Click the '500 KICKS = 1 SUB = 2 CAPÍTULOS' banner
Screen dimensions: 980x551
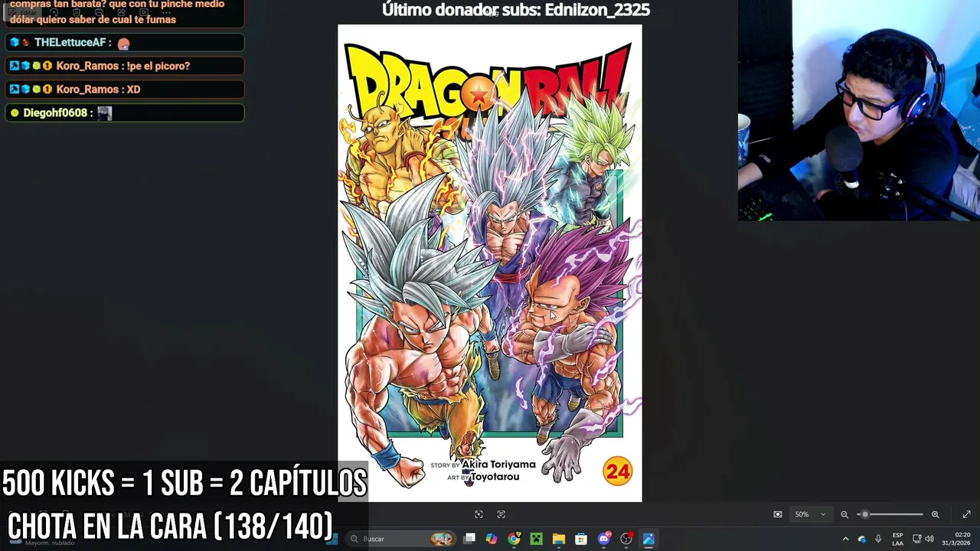click(x=185, y=483)
